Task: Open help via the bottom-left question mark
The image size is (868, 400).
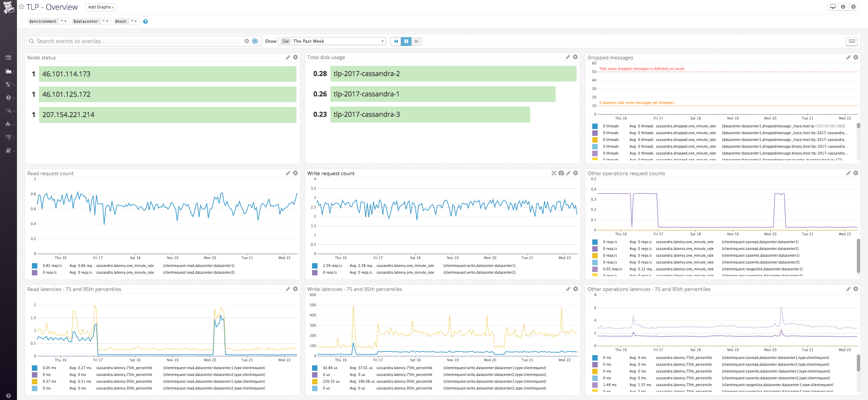Action: (x=8, y=395)
